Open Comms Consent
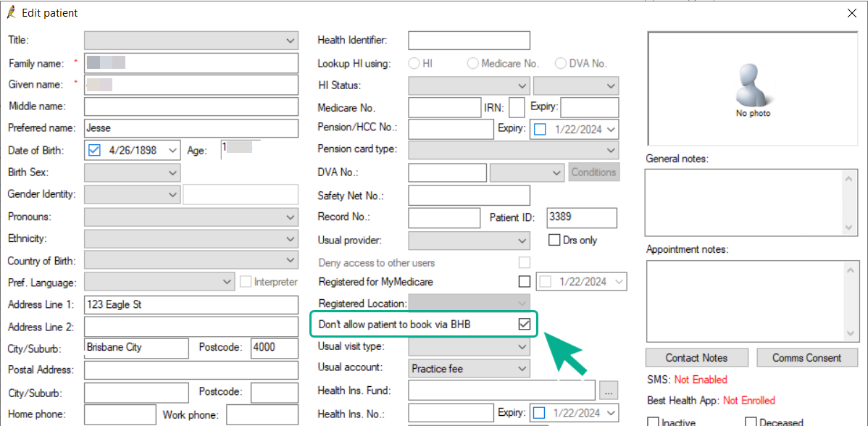 [806, 357]
